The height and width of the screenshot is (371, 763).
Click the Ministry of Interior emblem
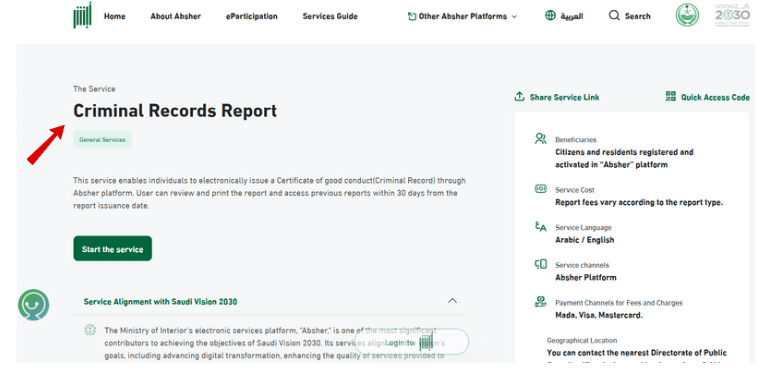687,15
